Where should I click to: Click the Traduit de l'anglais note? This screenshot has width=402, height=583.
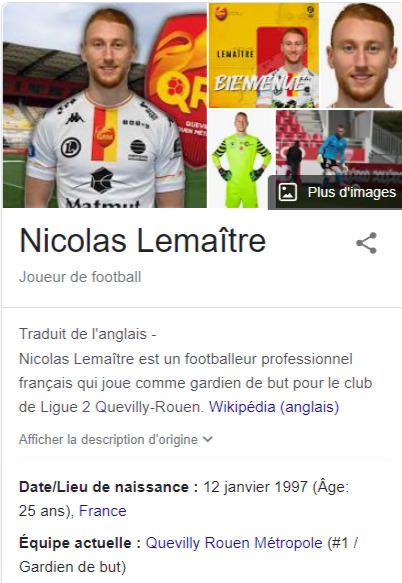pos(87,334)
